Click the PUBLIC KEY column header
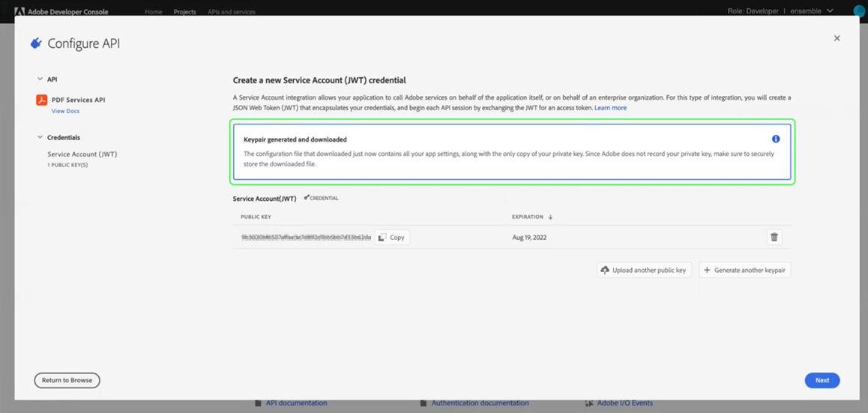The width and height of the screenshot is (868, 413). [x=256, y=217]
